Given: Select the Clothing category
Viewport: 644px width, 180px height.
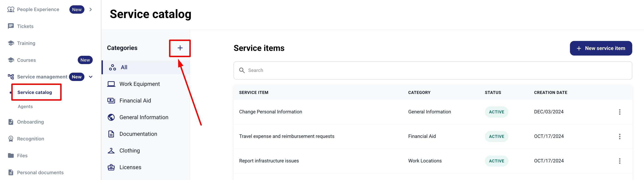Looking at the screenshot, I should point(129,150).
